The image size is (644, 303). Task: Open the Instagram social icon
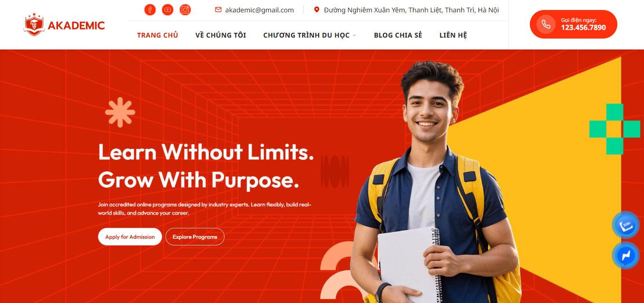185,10
